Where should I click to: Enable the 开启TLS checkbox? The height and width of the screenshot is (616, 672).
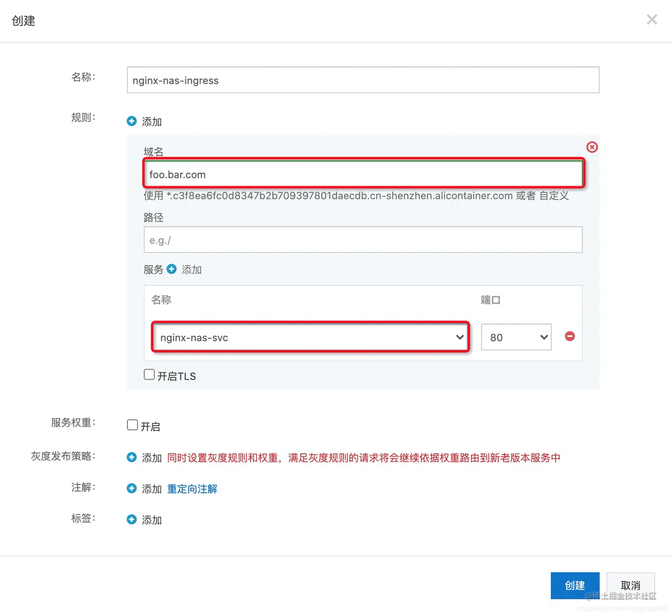coord(149,375)
